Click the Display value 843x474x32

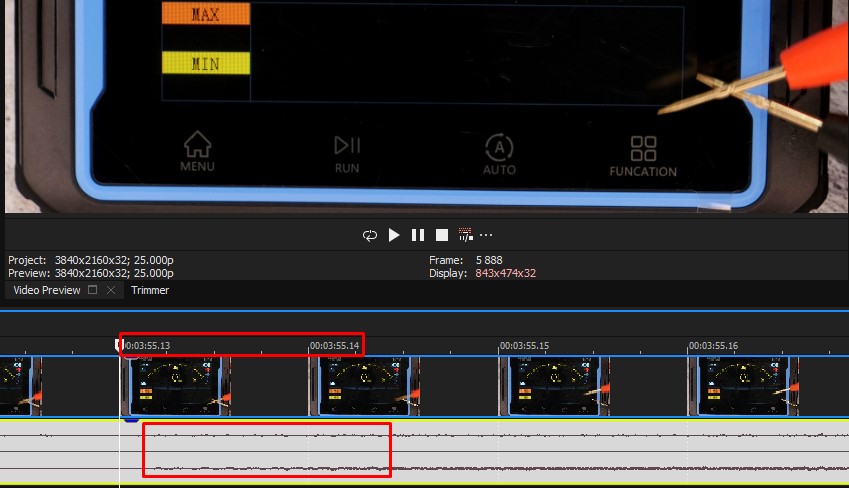[505, 273]
